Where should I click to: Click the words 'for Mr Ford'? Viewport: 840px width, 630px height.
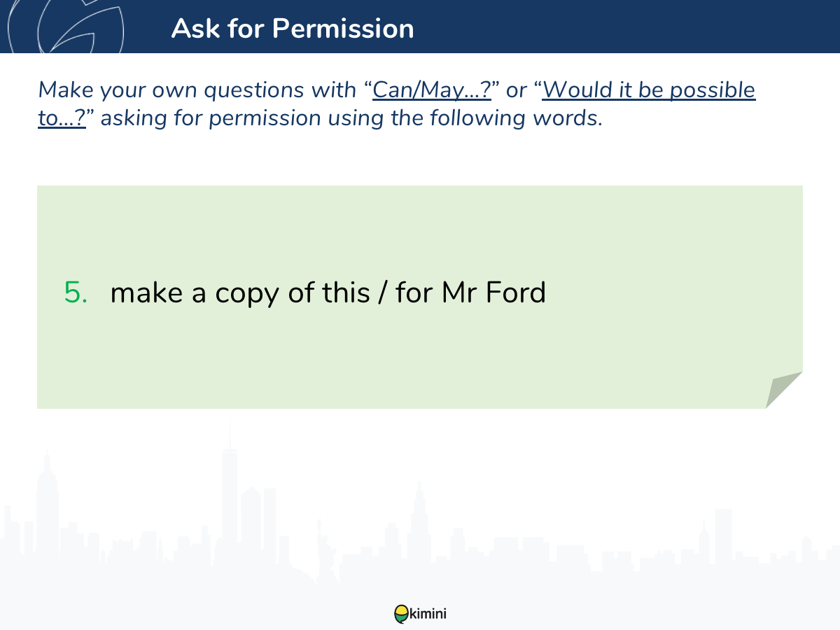coord(470,292)
